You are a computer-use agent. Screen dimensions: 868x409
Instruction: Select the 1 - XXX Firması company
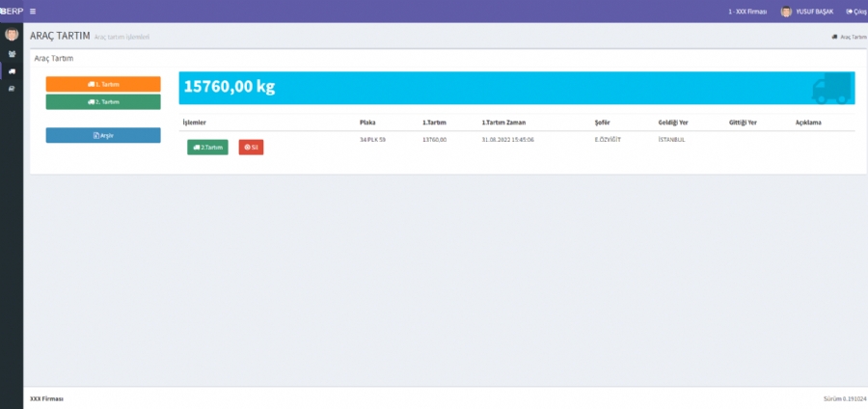click(x=747, y=12)
